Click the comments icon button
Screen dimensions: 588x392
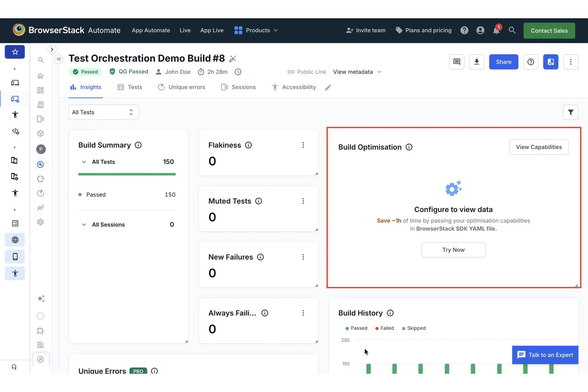(457, 62)
